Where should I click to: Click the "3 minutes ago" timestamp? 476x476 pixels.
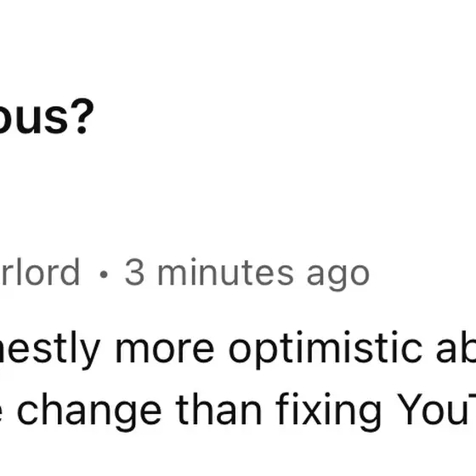point(247,274)
